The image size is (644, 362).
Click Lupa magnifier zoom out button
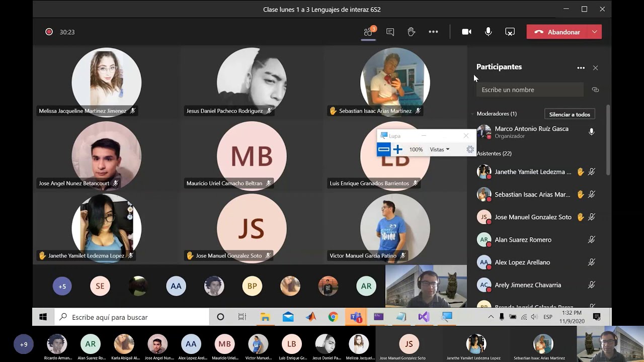coord(384,149)
